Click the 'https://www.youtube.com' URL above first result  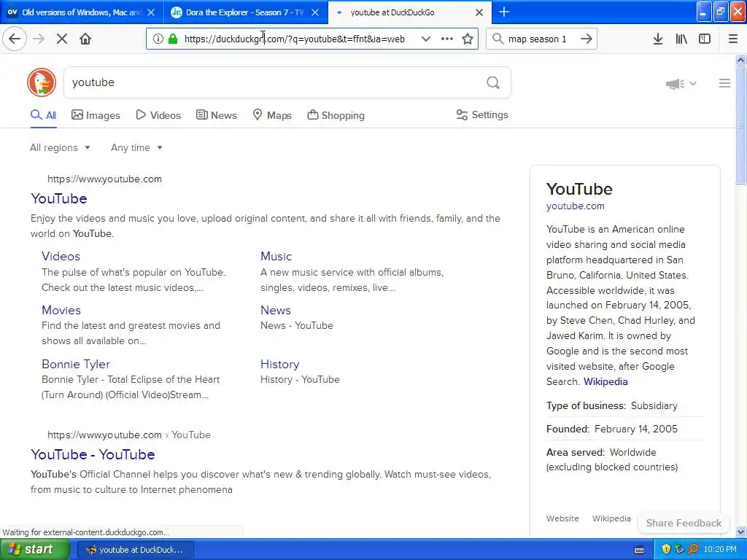coord(104,179)
